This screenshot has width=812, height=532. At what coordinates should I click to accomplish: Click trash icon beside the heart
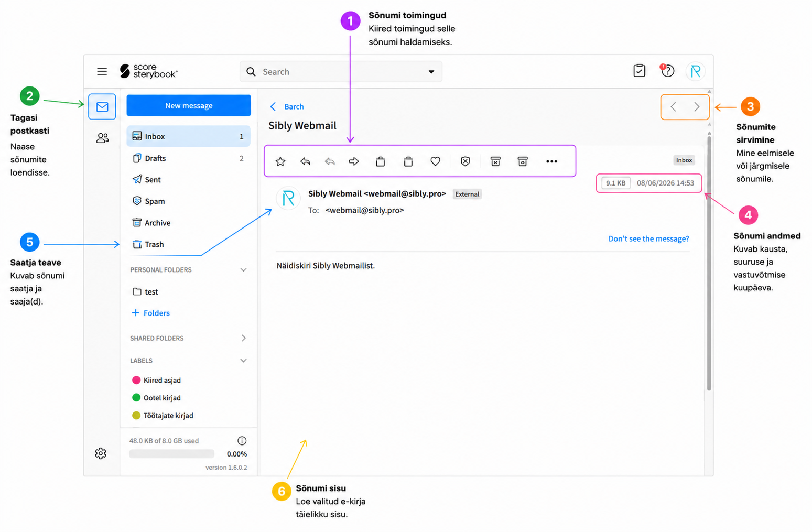pyautogui.click(x=408, y=161)
